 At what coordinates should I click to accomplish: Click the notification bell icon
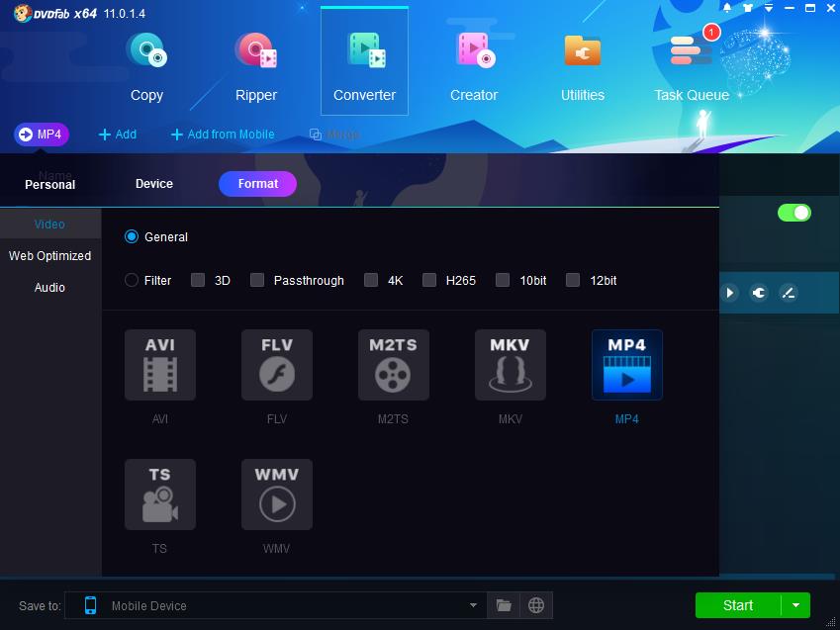727,8
